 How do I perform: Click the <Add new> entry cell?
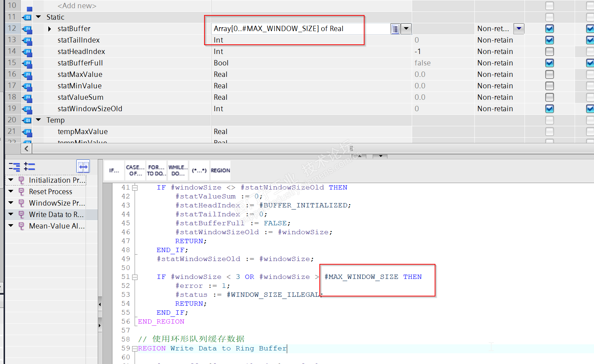click(x=77, y=6)
